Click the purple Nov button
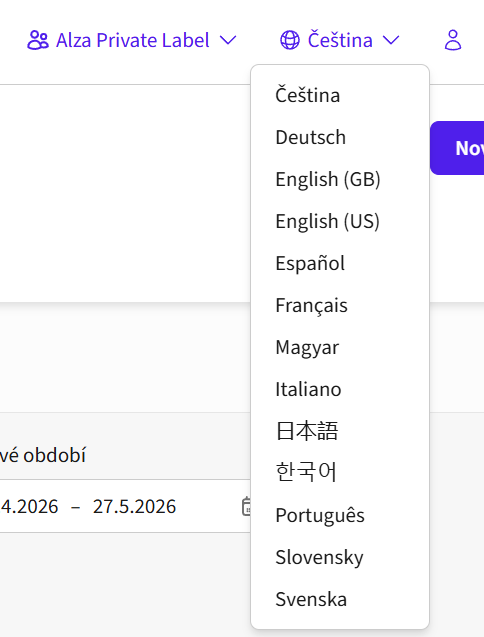This screenshot has height=637, width=484. click(457, 148)
